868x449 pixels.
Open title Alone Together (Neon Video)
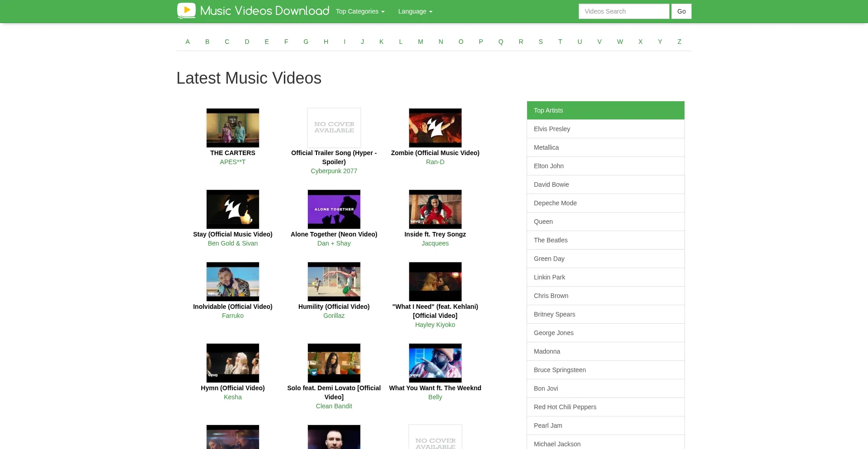pyautogui.click(x=334, y=234)
